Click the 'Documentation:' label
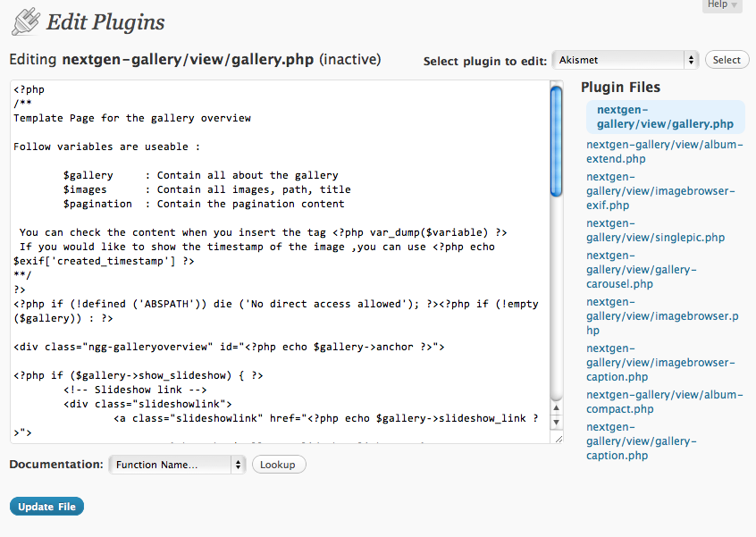 [x=56, y=465]
